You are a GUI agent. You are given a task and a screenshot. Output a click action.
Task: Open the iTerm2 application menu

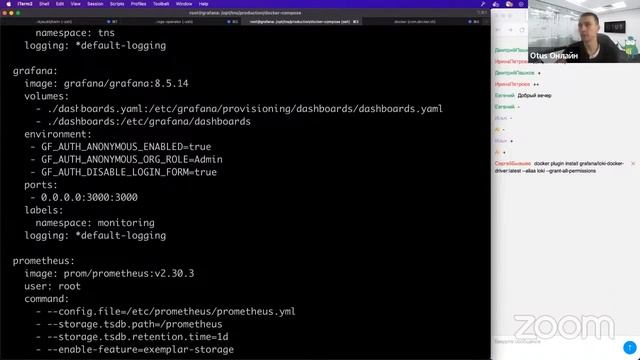pos(25,4)
